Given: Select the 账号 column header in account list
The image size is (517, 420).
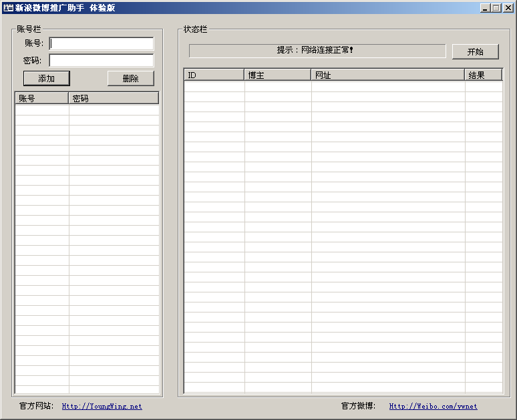Looking at the screenshot, I should coord(42,98).
